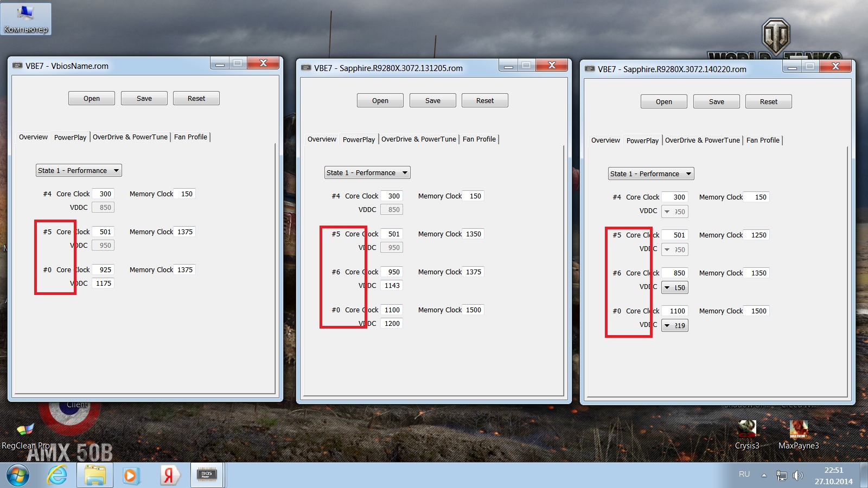Click #0 Memory Clock field in 131205.rom window
868x488 pixels.
tap(473, 310)
